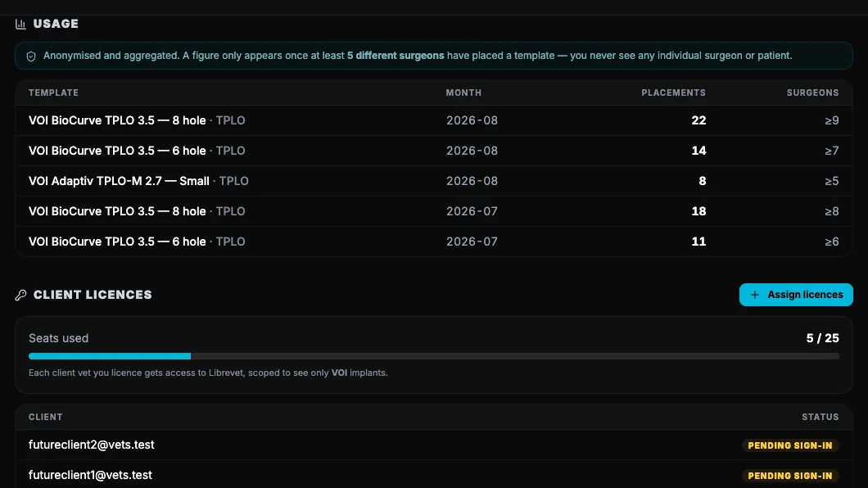Click surgeons value ≥9
The image size is (868, 488).
831,120
